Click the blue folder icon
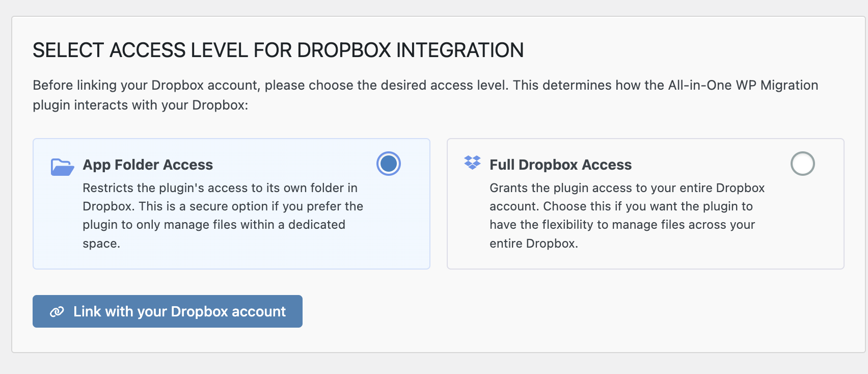This screenshot has height=374, width=868. pos(62,167)
